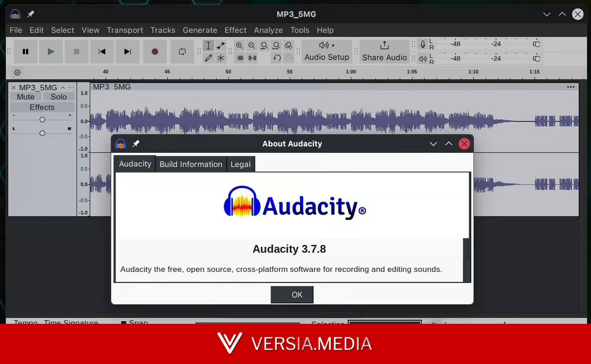Click the speaker playback meter icon
Image resolution: width=591 pixels, height=364 pixels.
(423, 59)
